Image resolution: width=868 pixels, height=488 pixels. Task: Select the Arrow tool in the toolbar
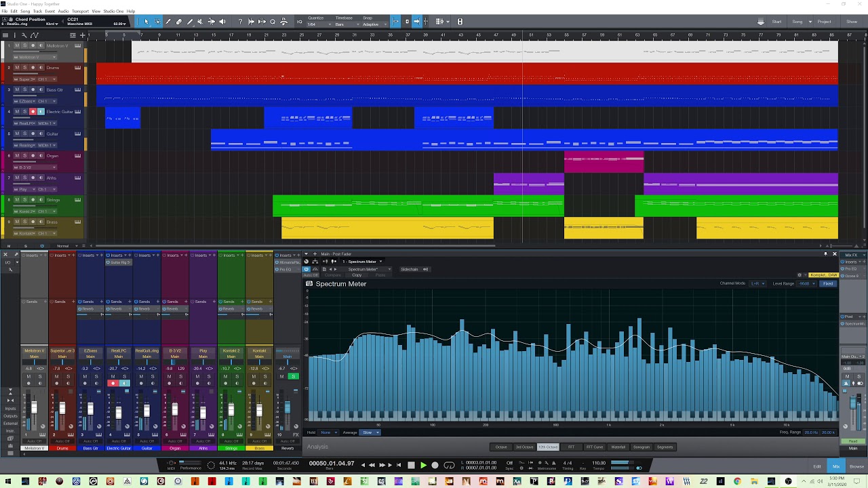[146, 22]
